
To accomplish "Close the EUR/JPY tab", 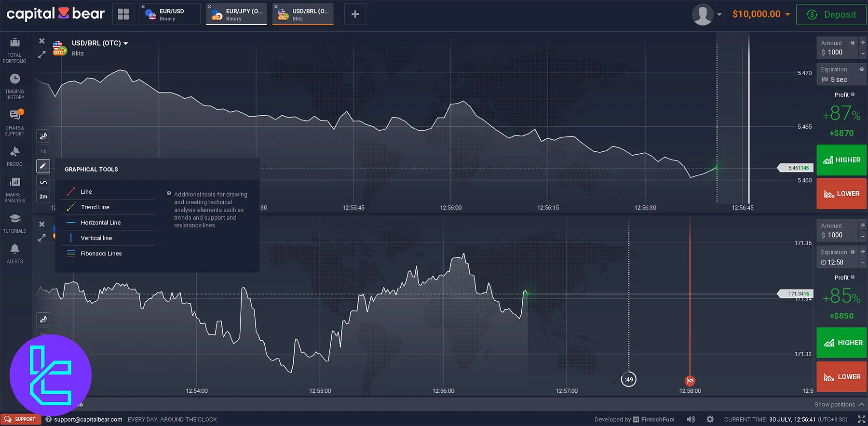I will click(210, 7).
